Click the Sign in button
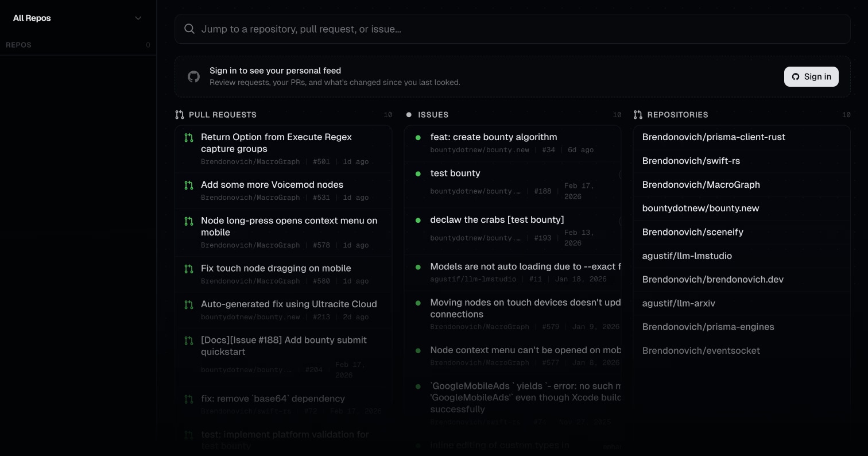The height and width of the screenshot is (456, 868). (811, 77)
